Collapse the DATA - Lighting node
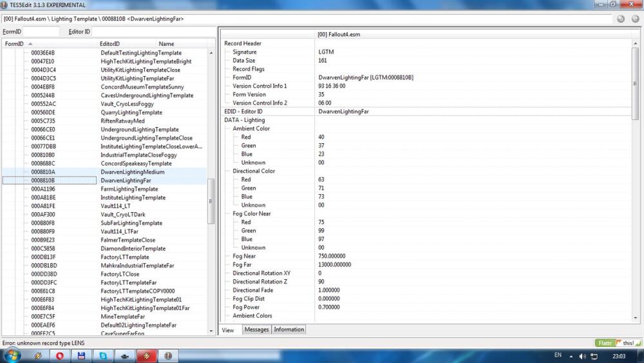 [244, 120]
